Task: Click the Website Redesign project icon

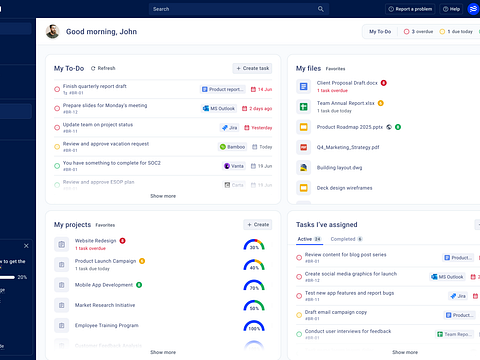Action: (62, 244)
